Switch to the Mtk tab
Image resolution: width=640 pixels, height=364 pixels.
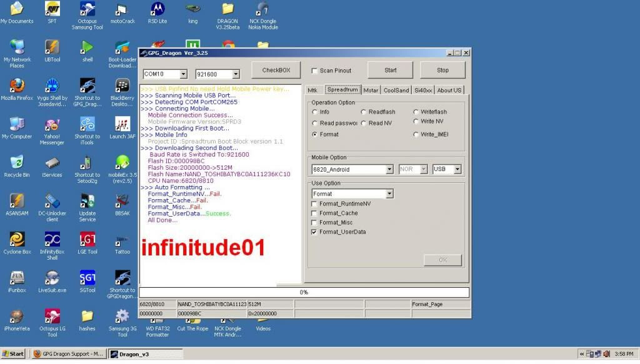[x=312, y=91]
